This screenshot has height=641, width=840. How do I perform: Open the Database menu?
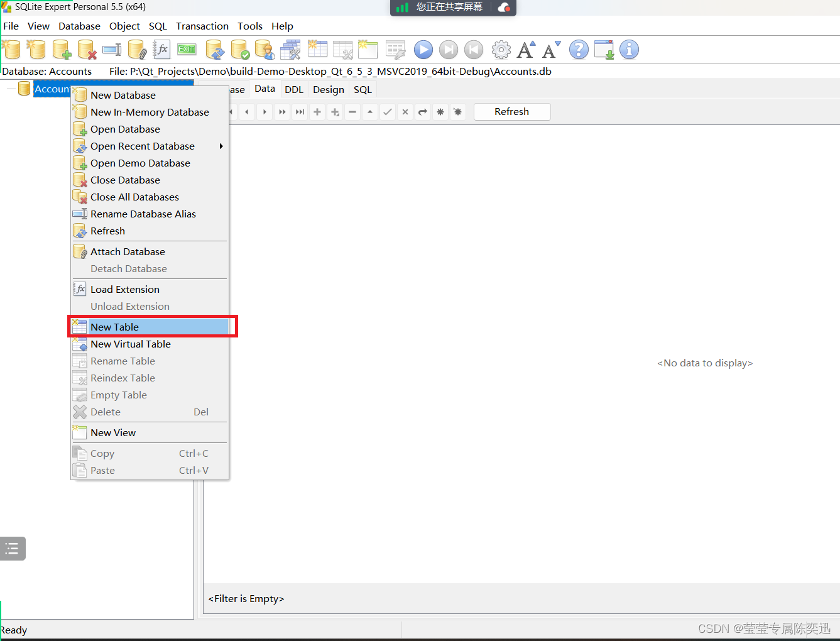pos(79,26)
